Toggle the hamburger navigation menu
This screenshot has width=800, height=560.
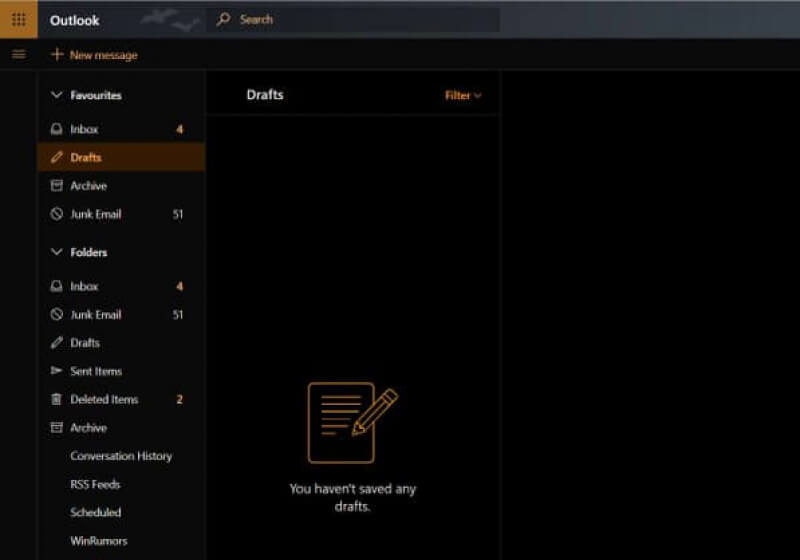(x=18, y=54)
